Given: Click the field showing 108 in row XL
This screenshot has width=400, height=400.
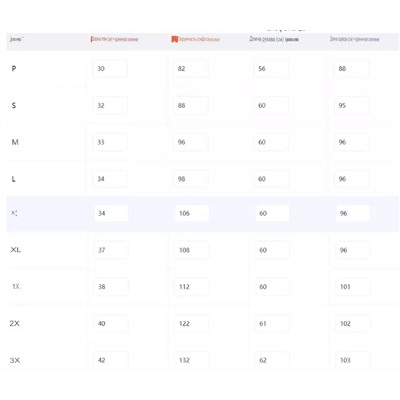Looking at the screenshot, I should click(x=192, y=250).
